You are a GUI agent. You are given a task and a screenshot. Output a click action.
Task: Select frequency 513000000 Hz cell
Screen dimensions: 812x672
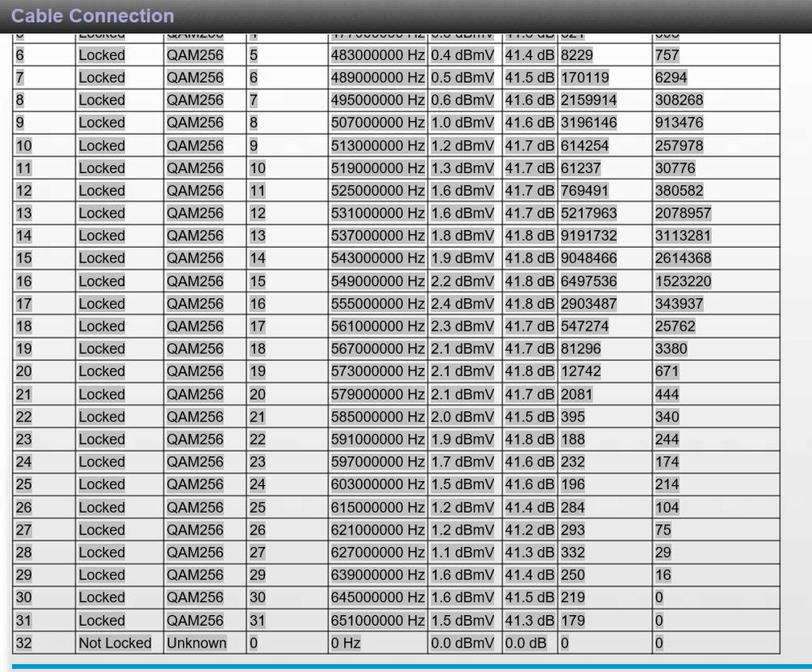coord(378,145)
